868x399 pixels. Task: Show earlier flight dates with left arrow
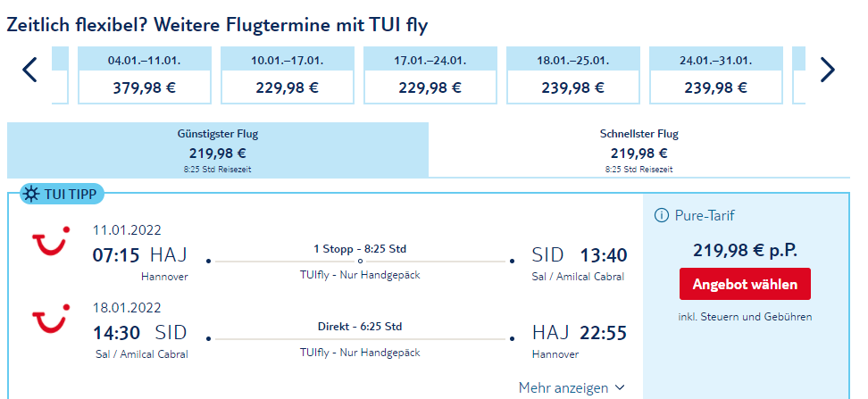[29, 70]
